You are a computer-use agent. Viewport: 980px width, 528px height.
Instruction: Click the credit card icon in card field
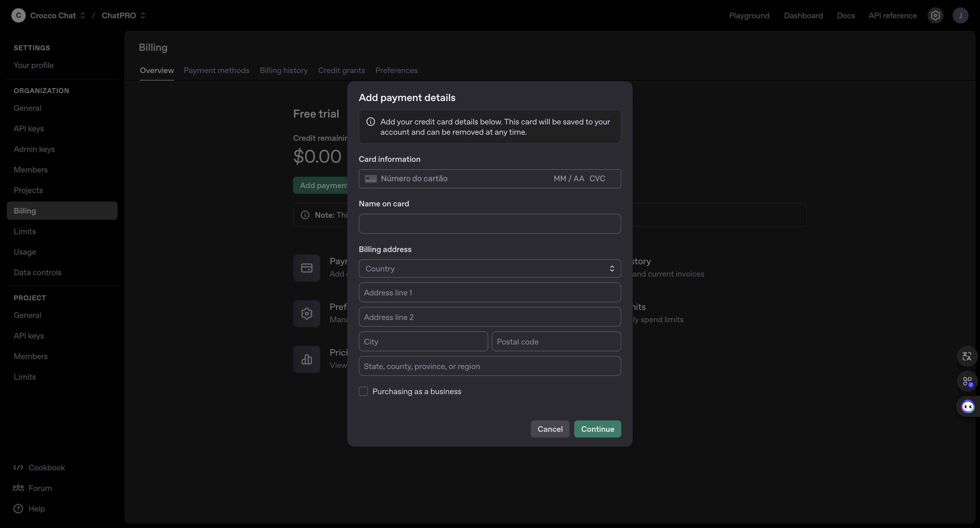coord(370,179)
